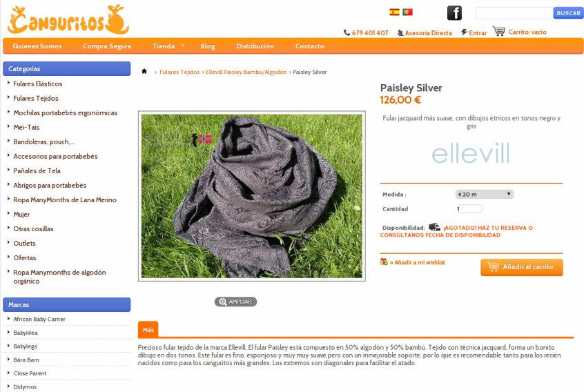Open the Facebook page icon
The image size is (584, 392).
pyautogui.click(x=454, y=13)
